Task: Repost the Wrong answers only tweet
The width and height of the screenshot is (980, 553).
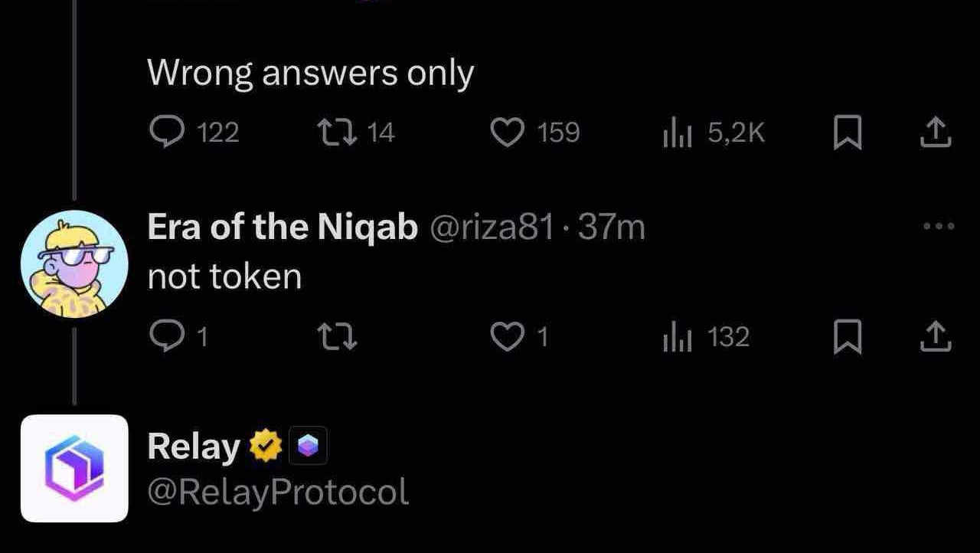Action: 356,133
